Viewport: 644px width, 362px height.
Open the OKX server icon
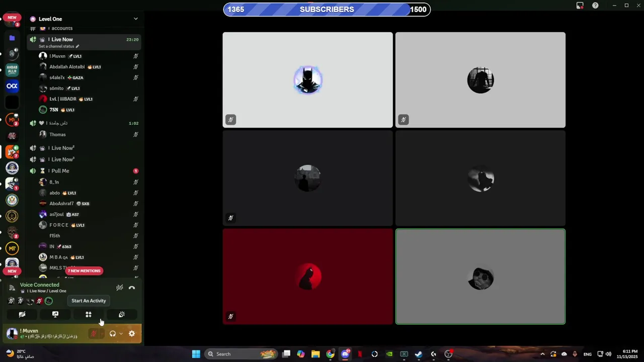coord(12,86)
